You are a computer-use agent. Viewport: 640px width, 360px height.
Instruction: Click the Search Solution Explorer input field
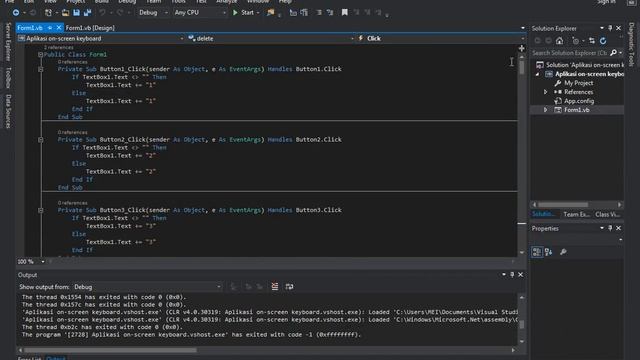tap(569, 53)
